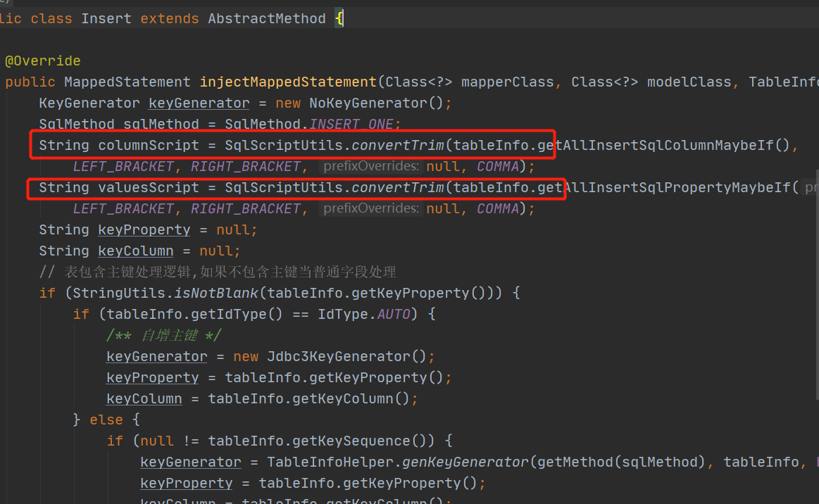Click the AUTO constant of IdType
819x504 pixels.
[394, 314]
